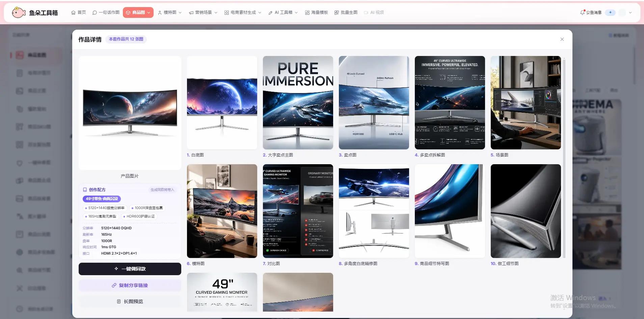This screenshot has width=644, height=319.
Task: Click the 鱼朵工具箱 fish logo
Action: [x=19, y=12]
